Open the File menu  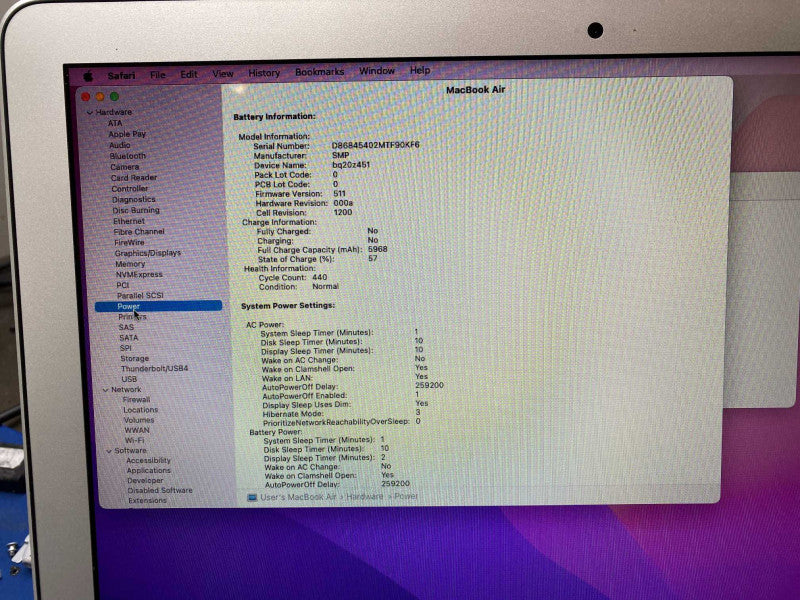click(158, 75)
